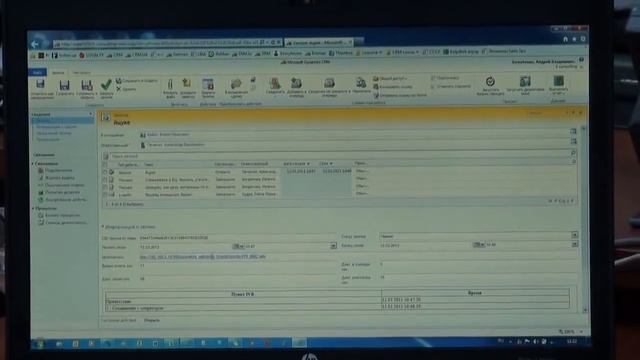
Task: Click the Save floppy-disk icon in the ribbon
Action: (x=64, y=85)
